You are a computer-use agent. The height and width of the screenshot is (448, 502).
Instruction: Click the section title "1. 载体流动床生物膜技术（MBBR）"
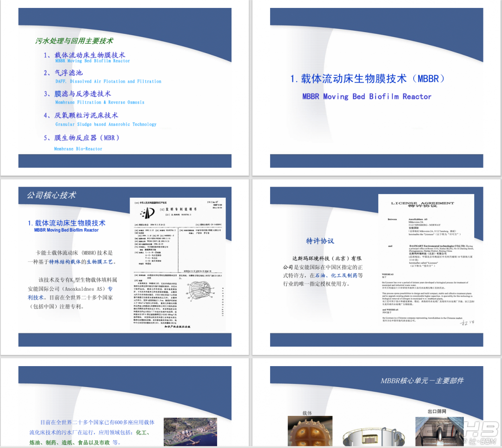tap(368, 79)
